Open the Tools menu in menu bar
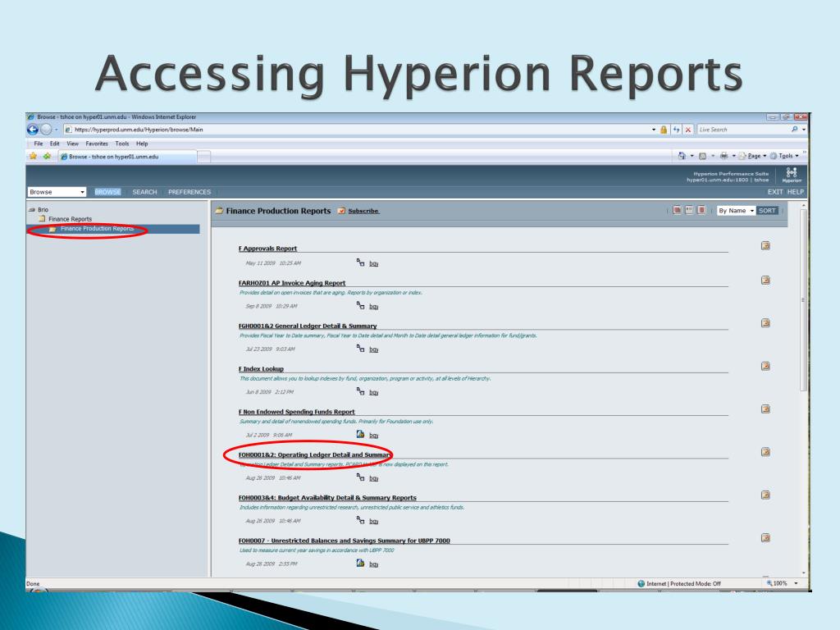This screenshot has height=630, width=840. coord(122,144)
